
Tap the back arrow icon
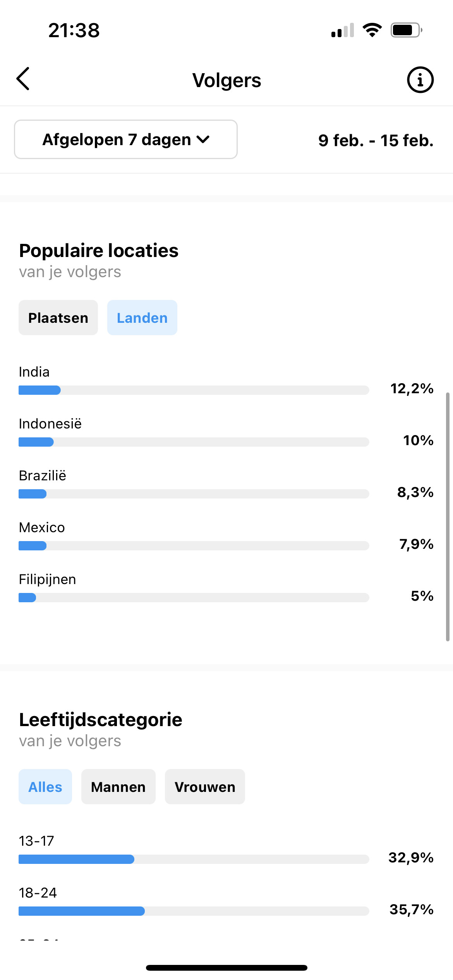23,79
